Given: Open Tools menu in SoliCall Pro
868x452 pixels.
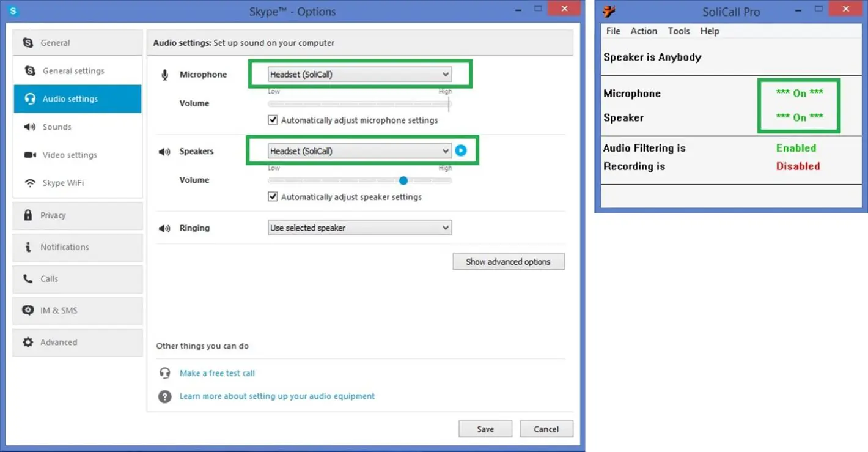Looking at the screenshot, I should tap(679, 31).
